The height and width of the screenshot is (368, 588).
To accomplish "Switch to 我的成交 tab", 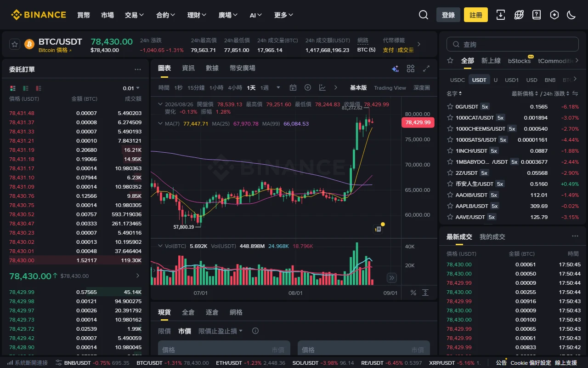I will point(492,236).
